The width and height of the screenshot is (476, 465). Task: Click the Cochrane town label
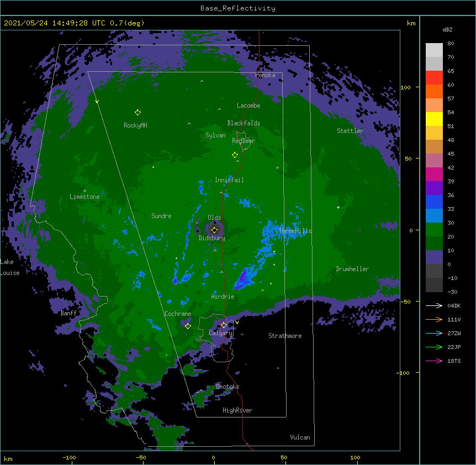(178, 314)
